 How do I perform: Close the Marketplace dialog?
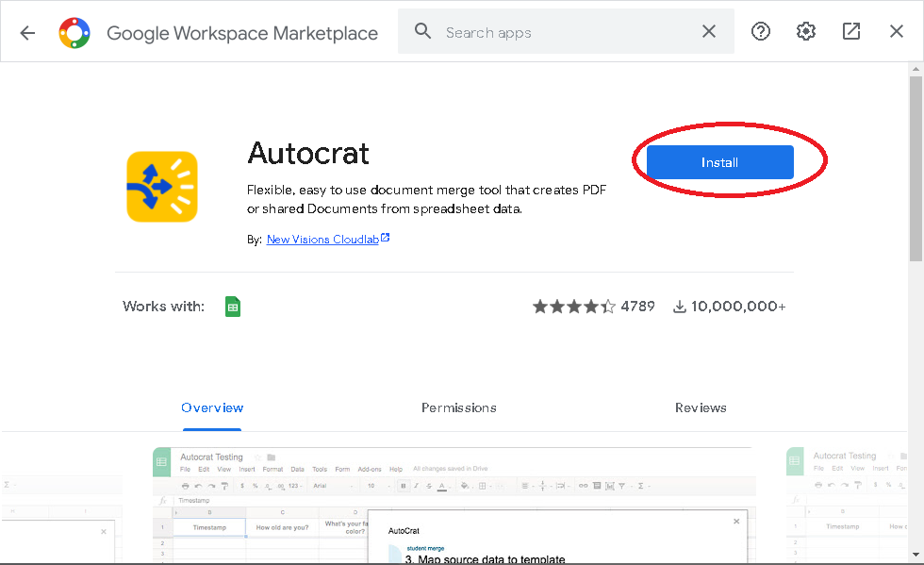(x=897, y=31)
